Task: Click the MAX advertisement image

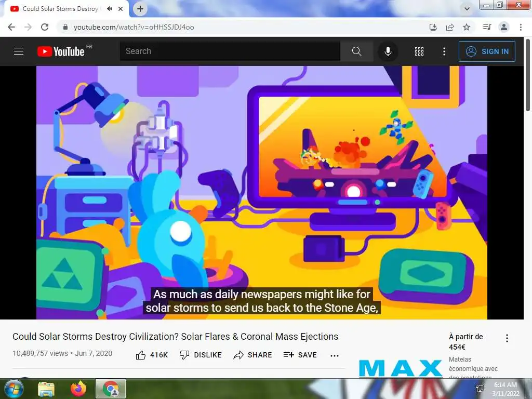Action: point(401,368)
